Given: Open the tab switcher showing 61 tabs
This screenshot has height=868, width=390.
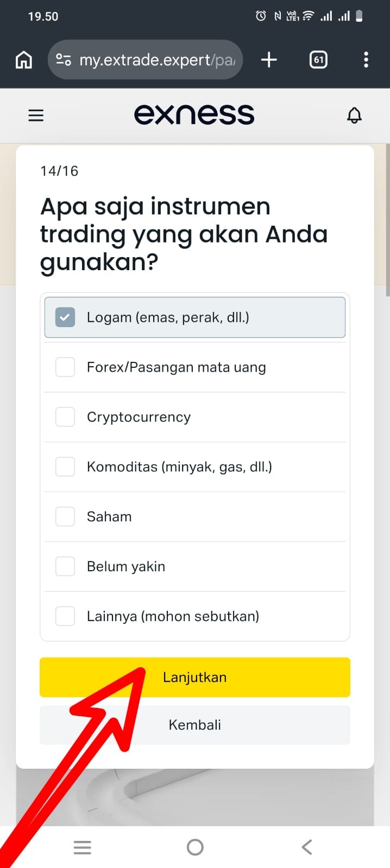Looking at the screenshot, I should (318, 60).
